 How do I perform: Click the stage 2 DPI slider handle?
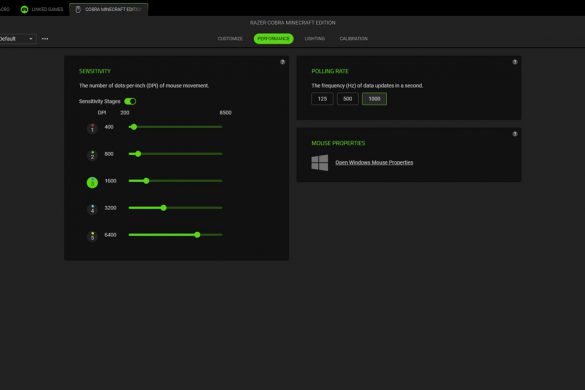(x=138, y=154)
